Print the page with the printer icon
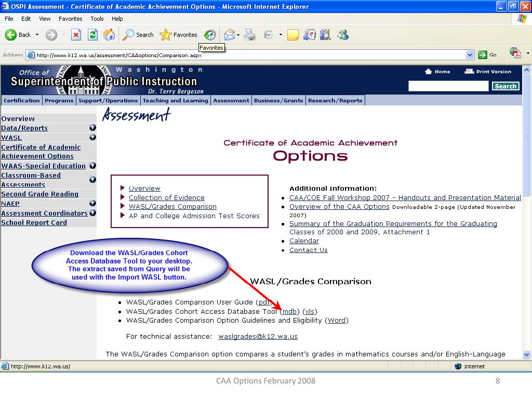The height and width of the screenshot is (399, 532). pyautogui.click(x=250, y=35)
